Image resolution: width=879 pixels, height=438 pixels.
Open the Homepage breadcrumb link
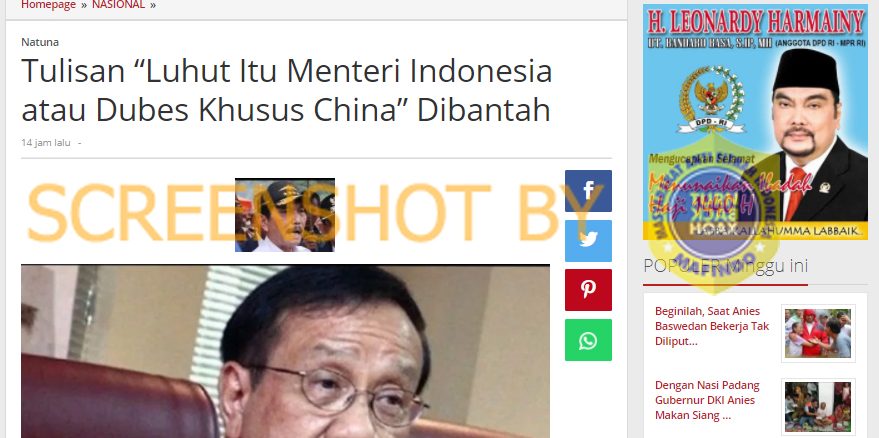(48, 5)
